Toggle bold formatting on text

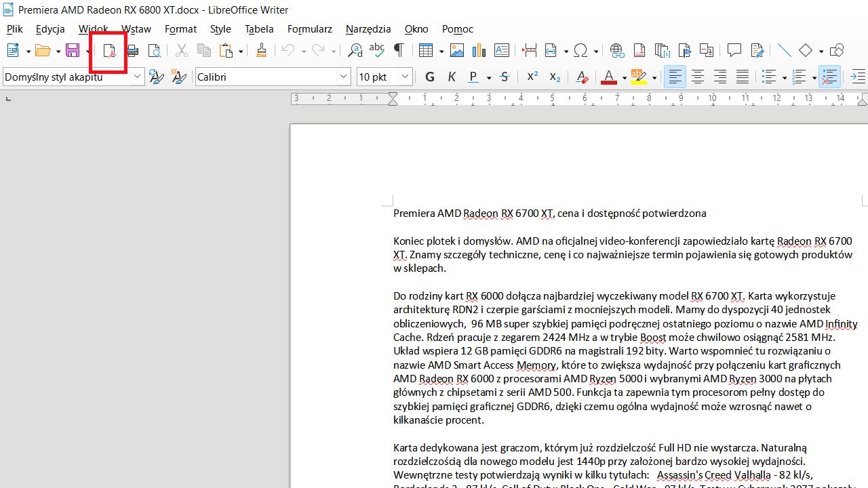point(429,77)
